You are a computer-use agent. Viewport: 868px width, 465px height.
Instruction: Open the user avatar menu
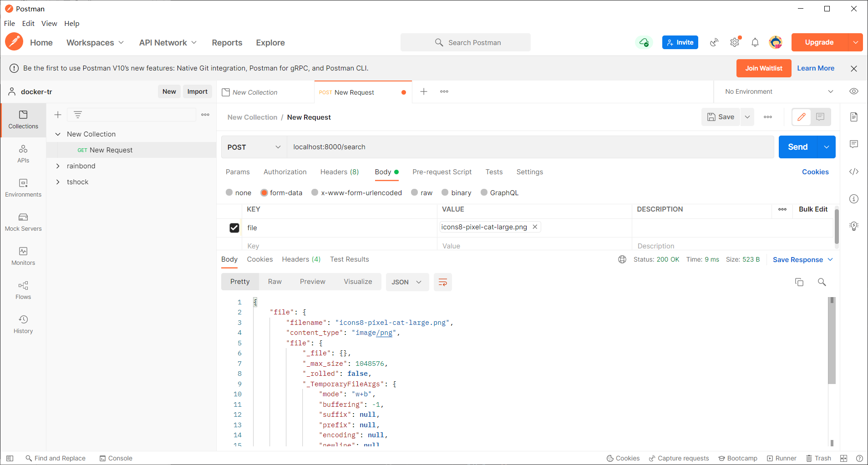[776, 42]
